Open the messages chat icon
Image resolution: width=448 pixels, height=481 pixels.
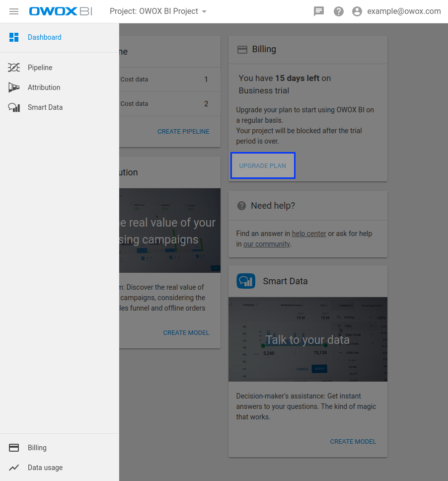click(319, 11)
